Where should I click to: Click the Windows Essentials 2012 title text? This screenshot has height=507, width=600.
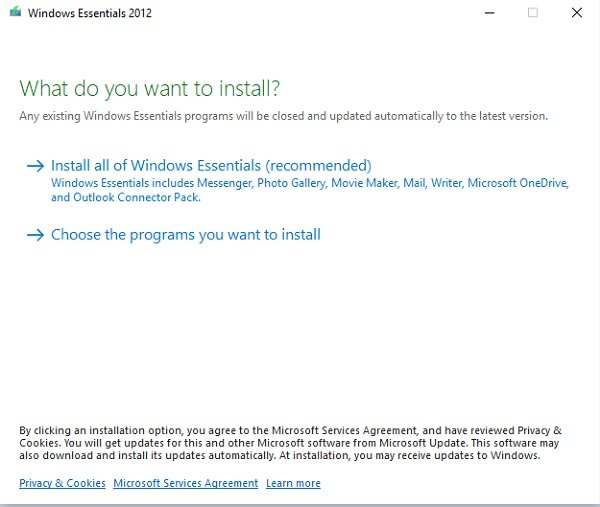(x=90, y=13)
